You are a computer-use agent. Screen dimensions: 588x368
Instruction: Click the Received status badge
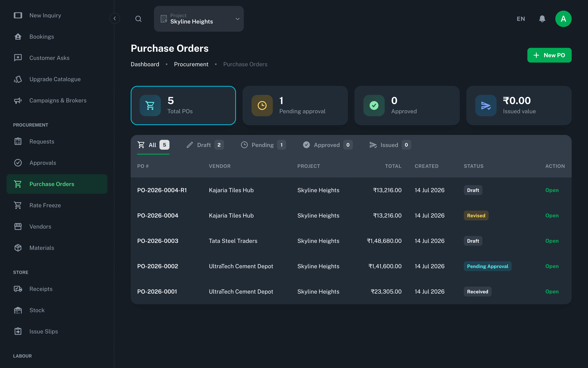(x=478, y=291)
